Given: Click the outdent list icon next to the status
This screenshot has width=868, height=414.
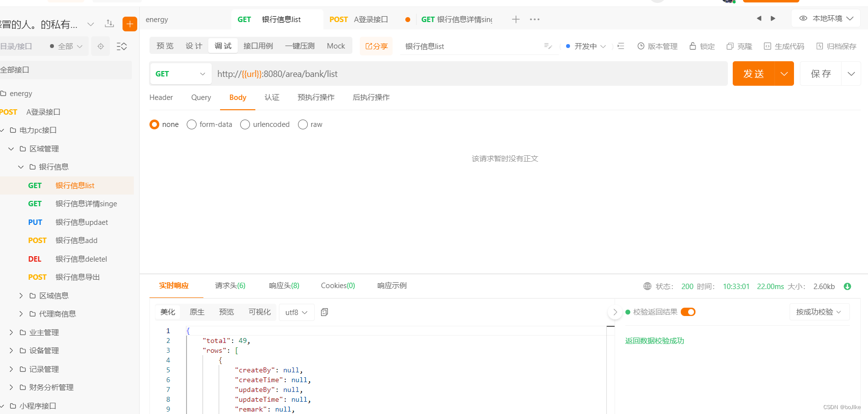Looking at the screenshot, I should coord(620,46).
